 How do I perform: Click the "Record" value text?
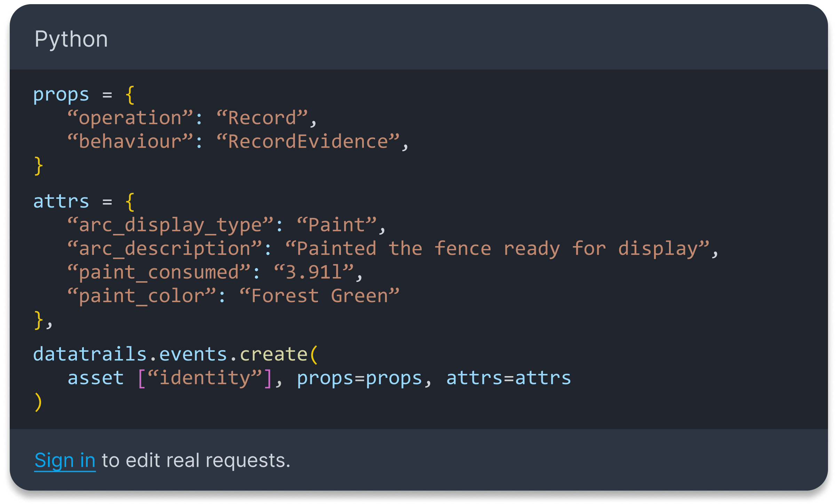(x=262, y=118)
